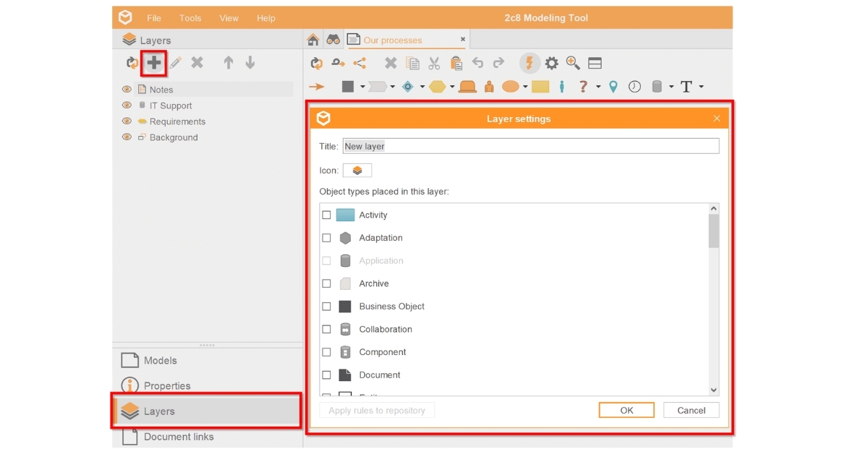Click the undo arrow icon
This screenshot has width=868, height=454.
(x=477, y=63)
